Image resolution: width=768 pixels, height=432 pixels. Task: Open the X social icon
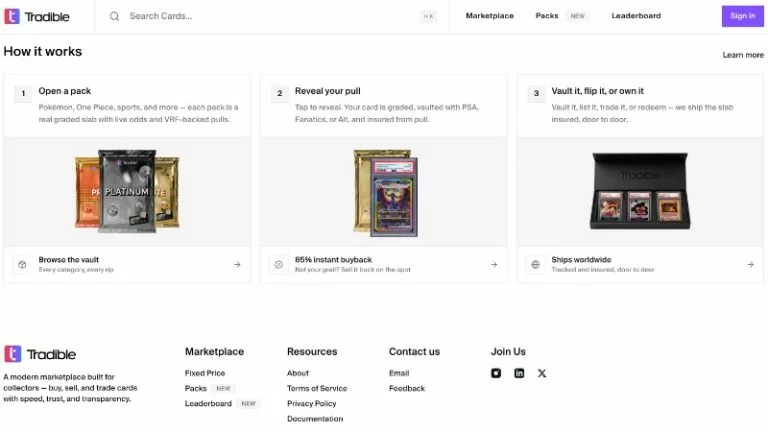[x=542, y=373]
